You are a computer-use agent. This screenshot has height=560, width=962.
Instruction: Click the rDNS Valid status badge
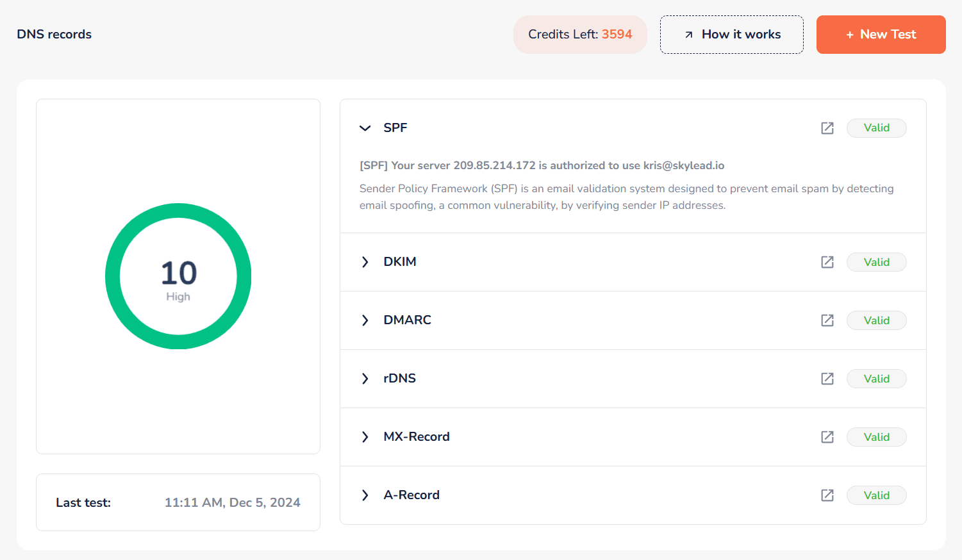[x=877, y=379]
